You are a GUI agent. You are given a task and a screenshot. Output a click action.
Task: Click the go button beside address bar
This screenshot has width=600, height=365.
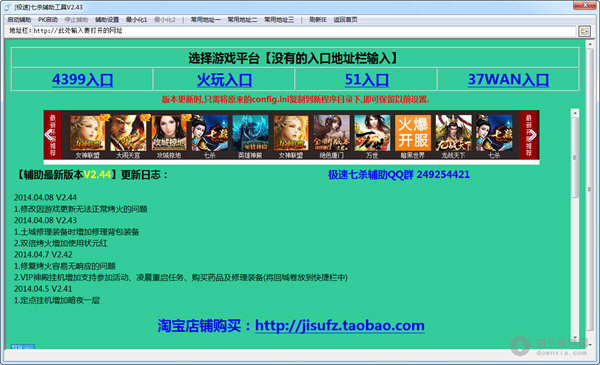coord(584,31)
